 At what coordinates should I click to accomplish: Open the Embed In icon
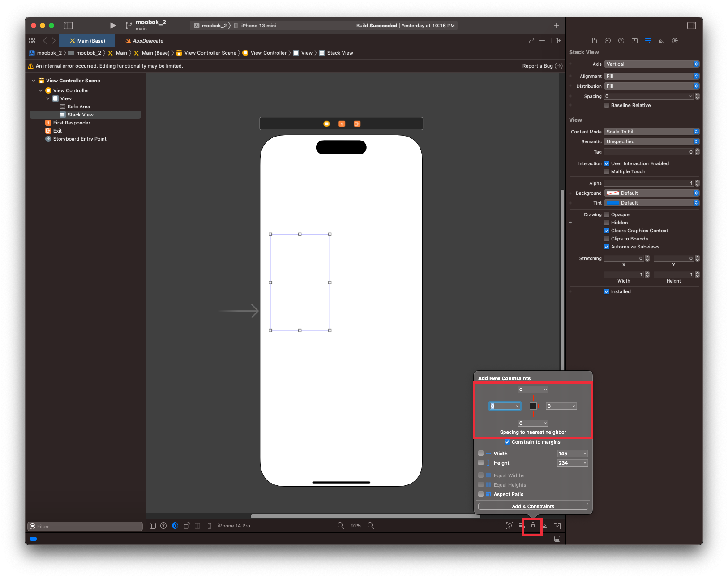tap(557, 526)
